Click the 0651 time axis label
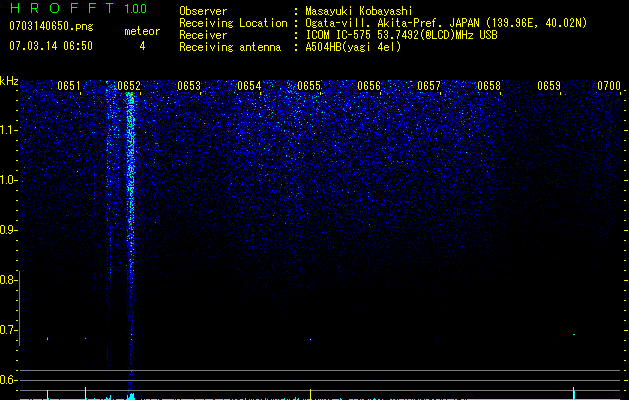This screenshot has height=400, width=629. click(69, 86)
